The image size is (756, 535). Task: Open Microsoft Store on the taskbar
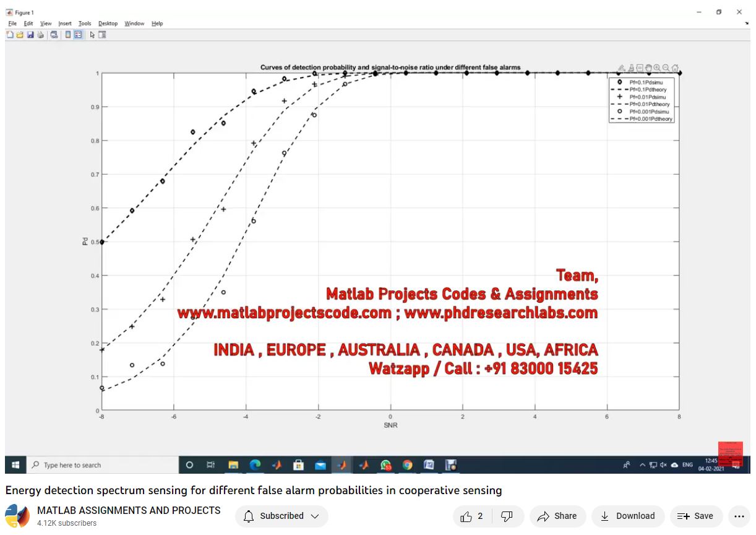pos(298,465)
